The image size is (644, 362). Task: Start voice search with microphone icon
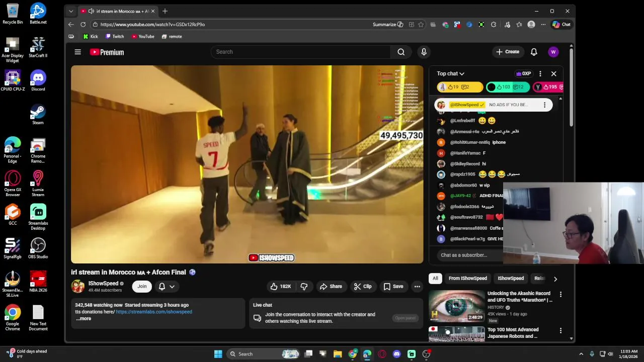[424, 52]
